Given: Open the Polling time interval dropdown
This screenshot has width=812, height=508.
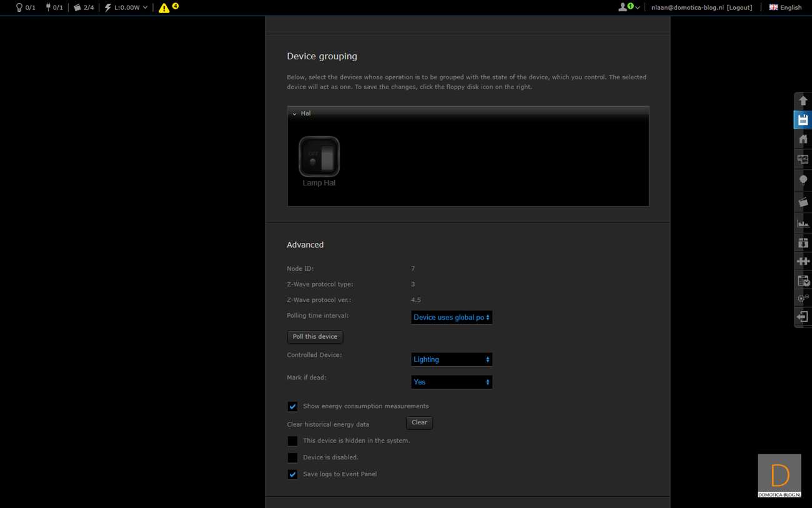Looking at the screenshot, I should 451,318.
